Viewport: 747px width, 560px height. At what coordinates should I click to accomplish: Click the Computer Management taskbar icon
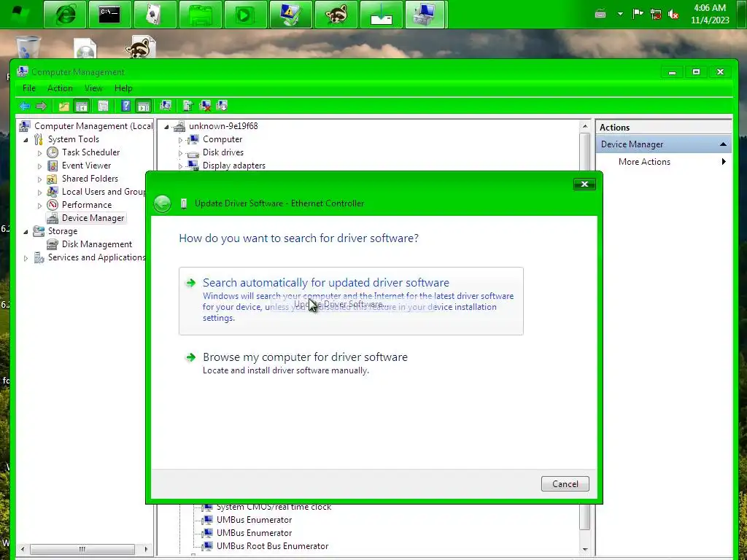coord(426,15)
